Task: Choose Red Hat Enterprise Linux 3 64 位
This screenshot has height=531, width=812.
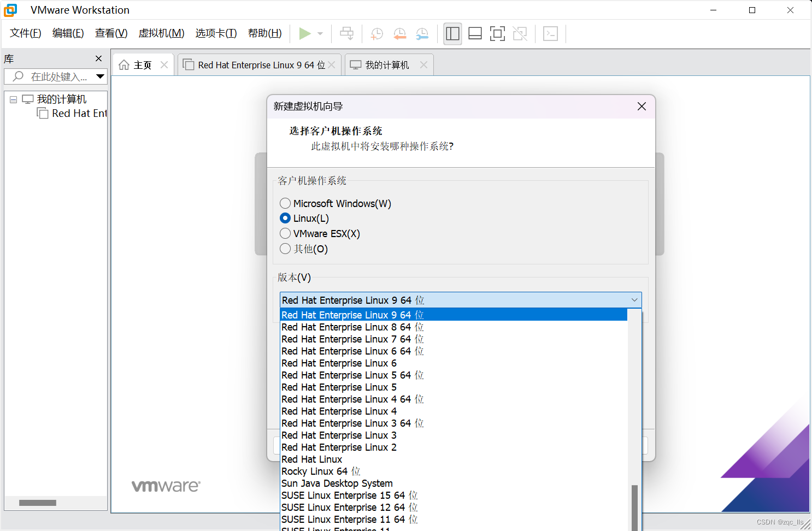Action: point(454,423)
